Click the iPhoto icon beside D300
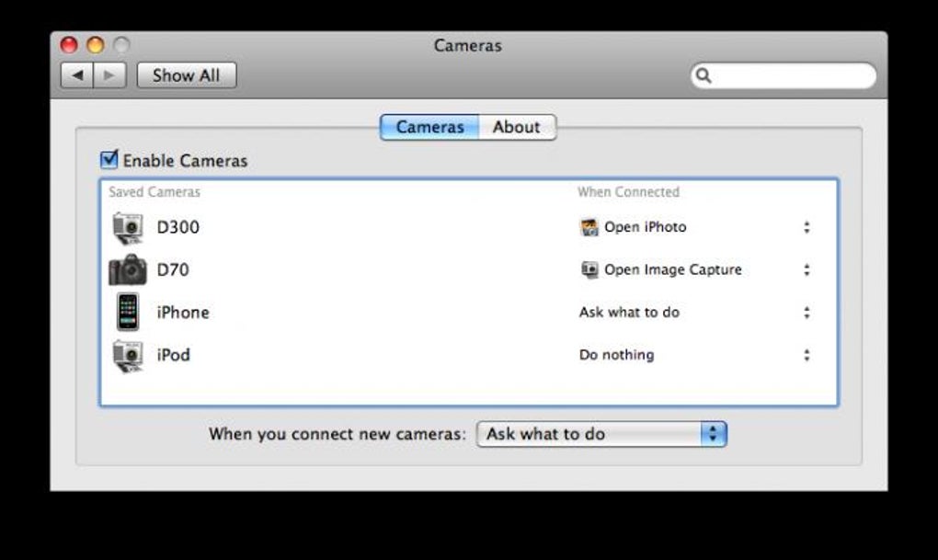 click(589, 227)
